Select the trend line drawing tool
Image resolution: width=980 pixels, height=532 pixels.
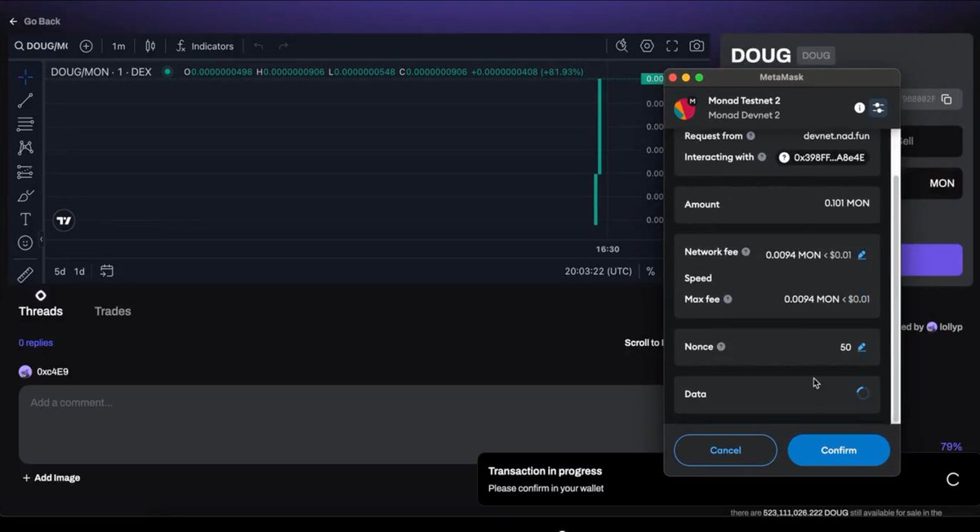point(25,100)
